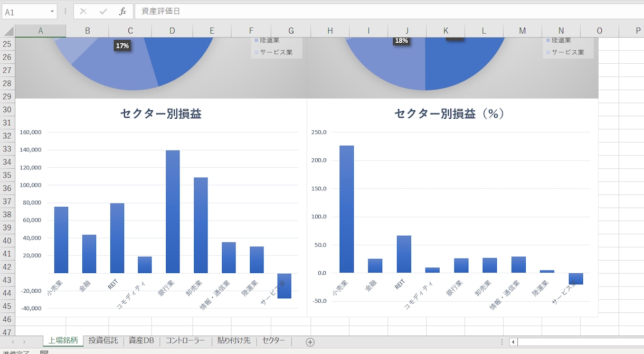Click the 18% data label on right pie
The height and width of the screenshot is (354, 644).
point(401,41)
